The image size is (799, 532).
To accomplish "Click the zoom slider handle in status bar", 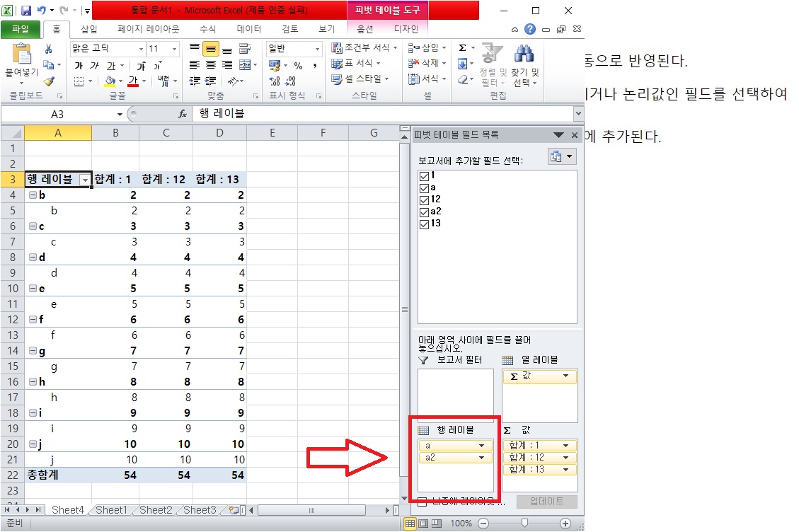I will click(x=524, y=524).
